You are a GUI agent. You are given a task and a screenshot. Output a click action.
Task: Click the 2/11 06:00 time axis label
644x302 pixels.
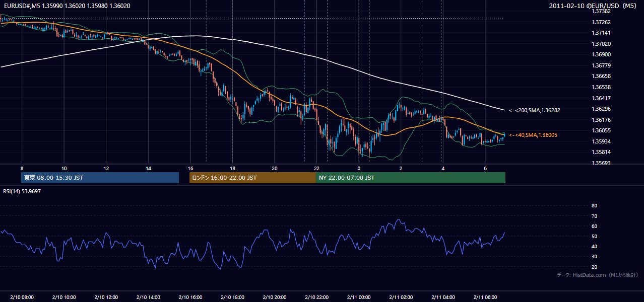(x=485, y=297)
